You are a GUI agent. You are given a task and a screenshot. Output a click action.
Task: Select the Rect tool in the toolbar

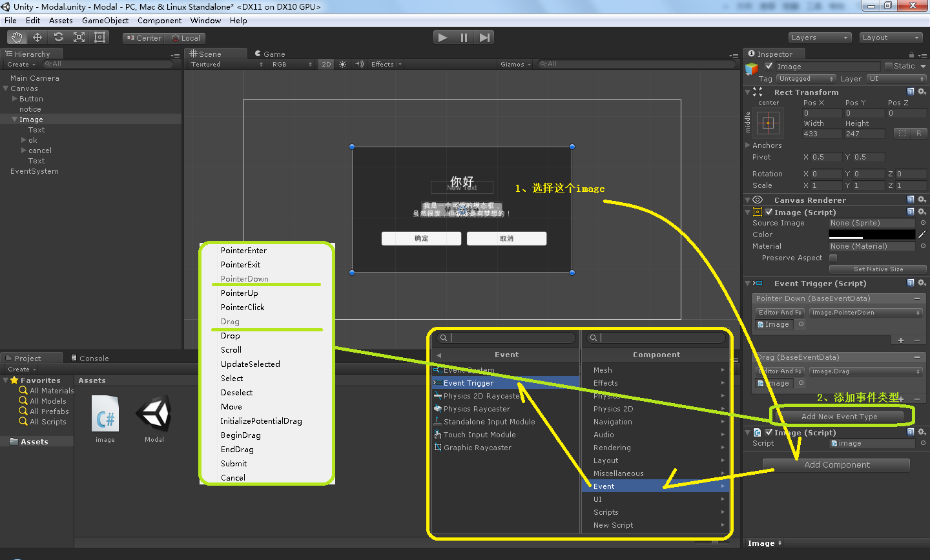100,37
